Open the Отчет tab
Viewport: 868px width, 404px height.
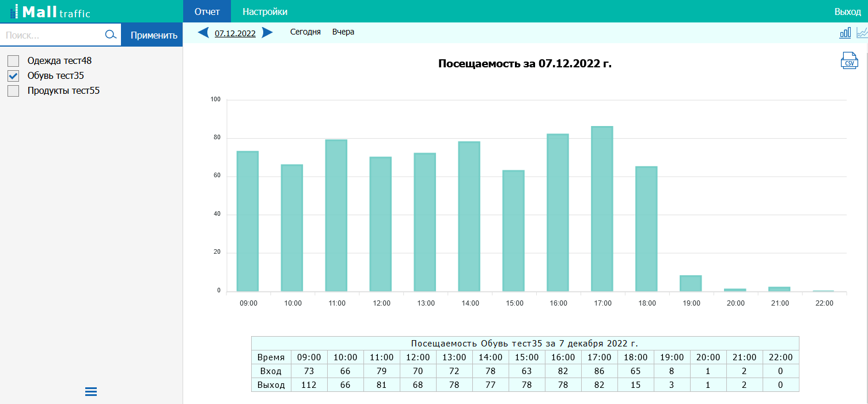point(207,12)
